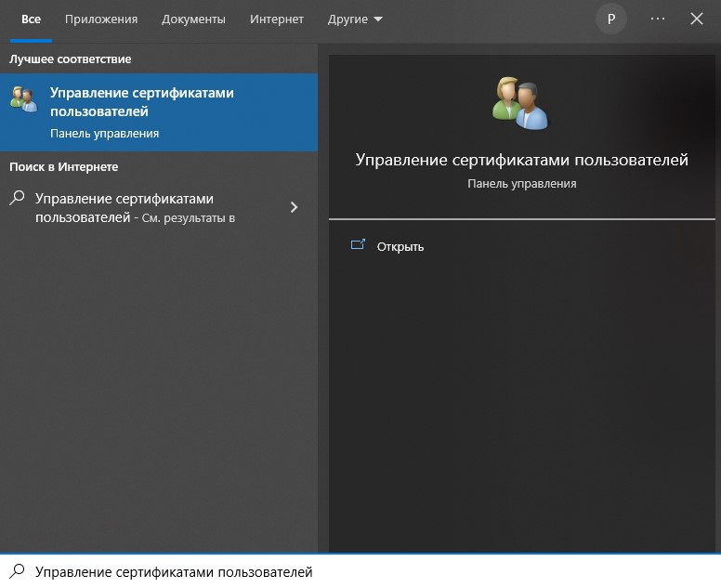Screen dimensions: 721x588
Task: Click the preview pane title Управление сертификатами пользователей
Action: pyautogui.click(x=521, y=160)
